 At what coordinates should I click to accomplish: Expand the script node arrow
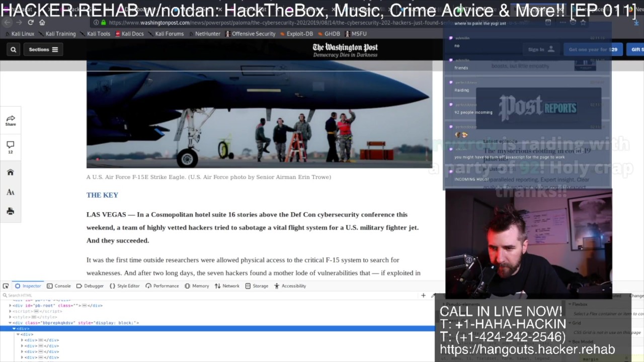pos(10,312)
